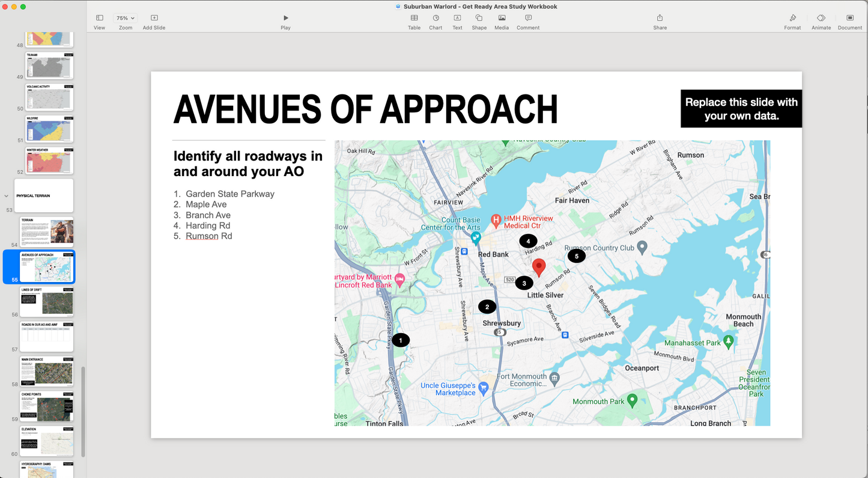Click the red location pin on map
Screen dimensions: 868x478
(539, 267)
